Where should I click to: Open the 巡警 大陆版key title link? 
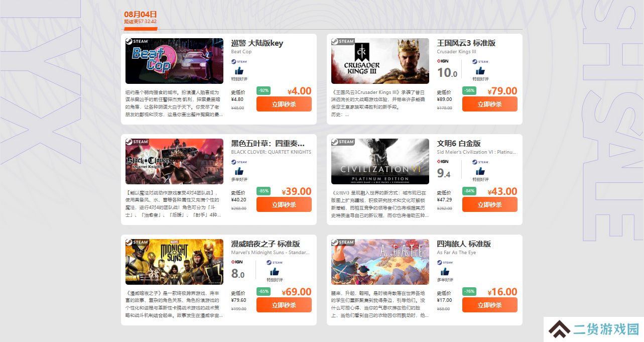257,43
